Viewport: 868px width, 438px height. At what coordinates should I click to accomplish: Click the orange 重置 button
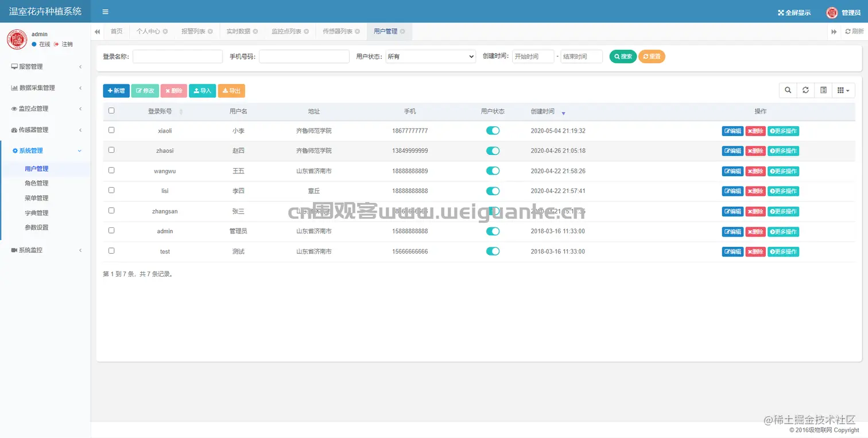(652, 56)
